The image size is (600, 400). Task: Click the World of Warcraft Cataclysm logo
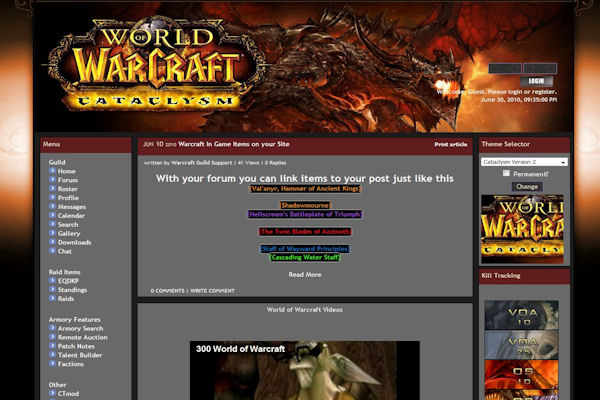click(x=155, y=63)
